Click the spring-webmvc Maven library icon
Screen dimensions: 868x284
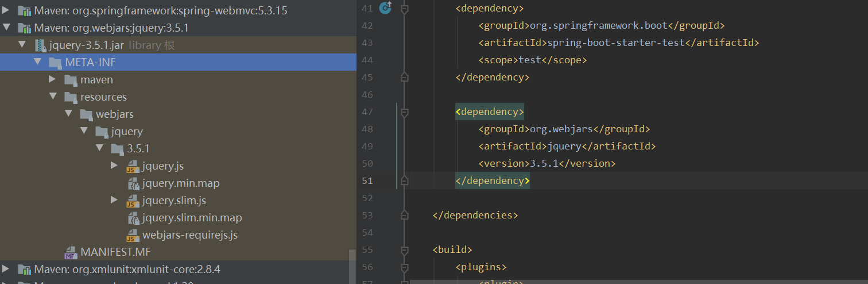click(x=24, y=11)
